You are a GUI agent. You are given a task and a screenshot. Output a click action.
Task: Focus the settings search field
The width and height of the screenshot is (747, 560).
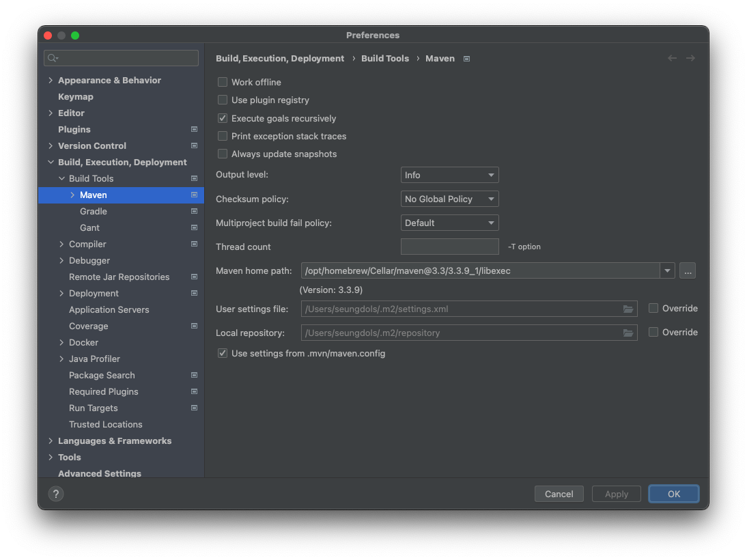coord(121,58)
